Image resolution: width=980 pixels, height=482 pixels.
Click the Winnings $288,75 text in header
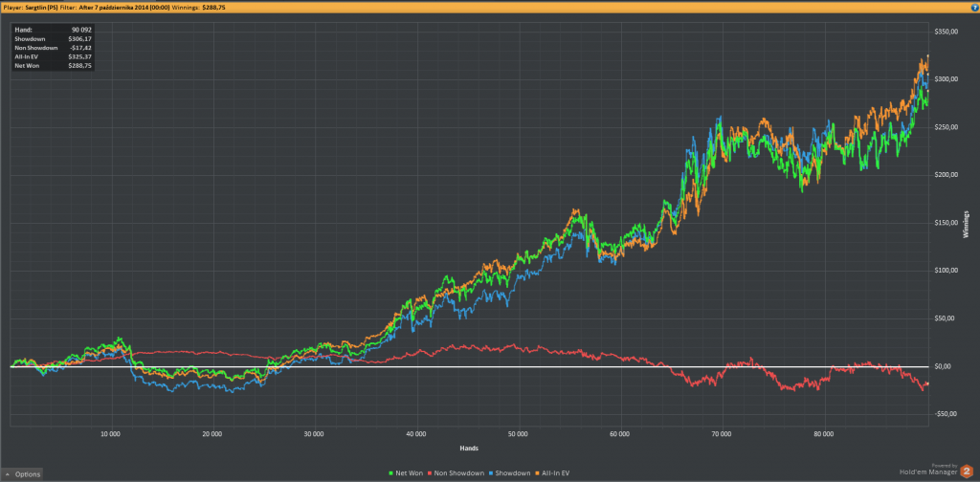tap(199, 7)
